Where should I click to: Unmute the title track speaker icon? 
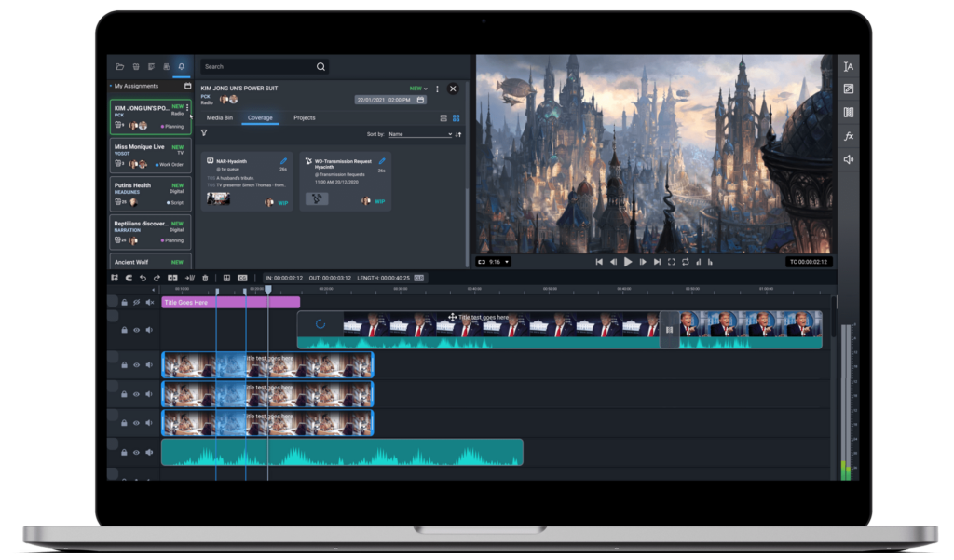pyautogui.click(x=149, y=303)
